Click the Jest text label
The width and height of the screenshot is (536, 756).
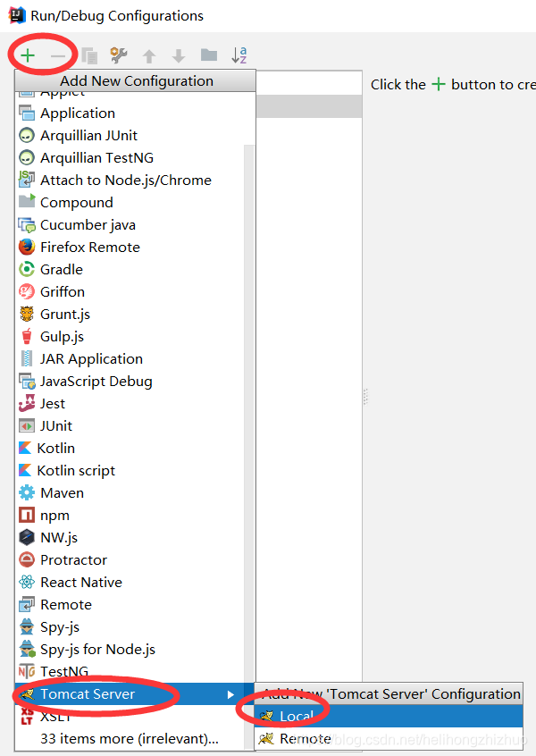53,403
